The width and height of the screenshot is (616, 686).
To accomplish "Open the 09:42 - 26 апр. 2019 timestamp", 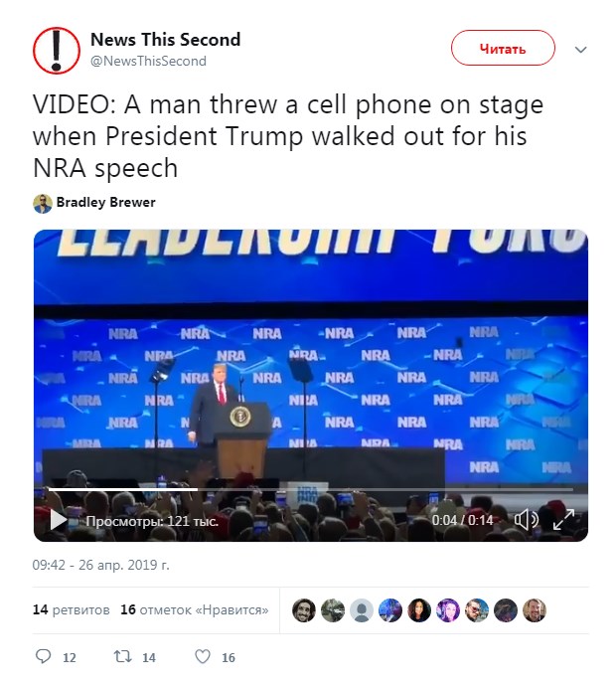I will [100, 565].
